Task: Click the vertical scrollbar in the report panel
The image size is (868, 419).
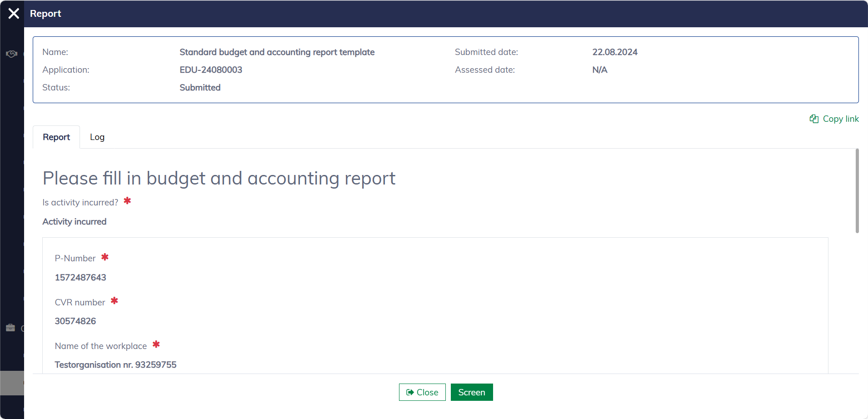Action: click(857, 191)
